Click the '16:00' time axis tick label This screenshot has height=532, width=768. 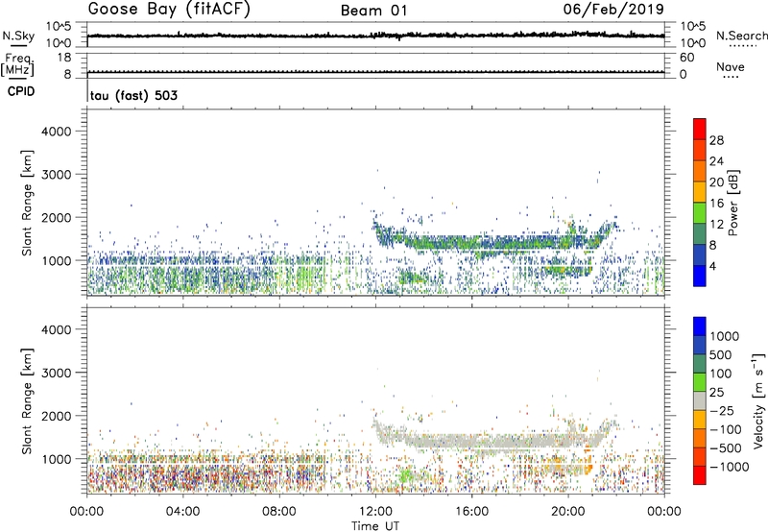[x=471, y=512]
